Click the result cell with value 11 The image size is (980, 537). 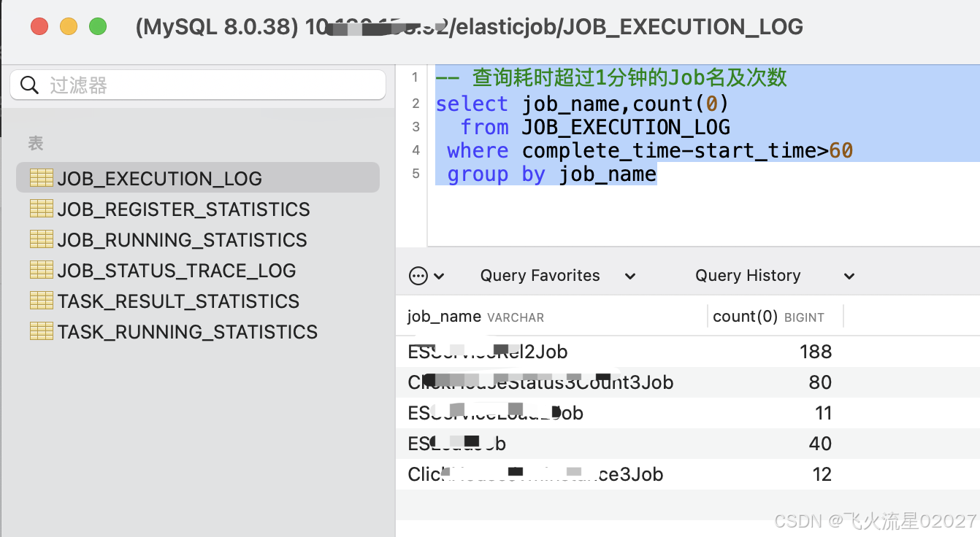[x=824, y=413]
